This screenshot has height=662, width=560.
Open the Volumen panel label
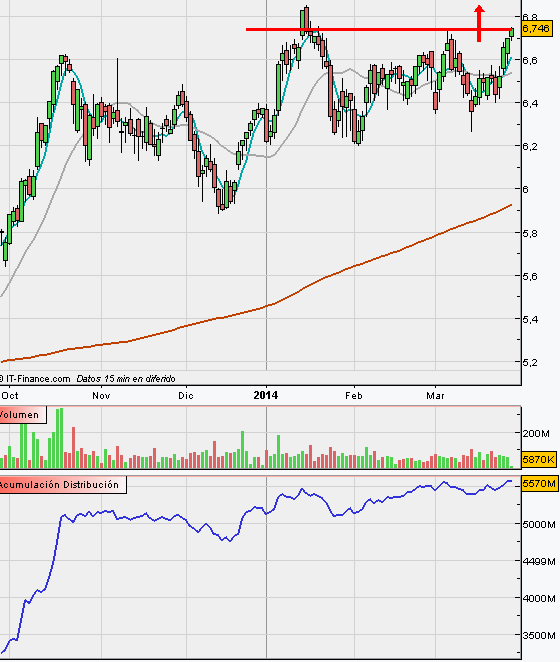[x=22, y=415]
